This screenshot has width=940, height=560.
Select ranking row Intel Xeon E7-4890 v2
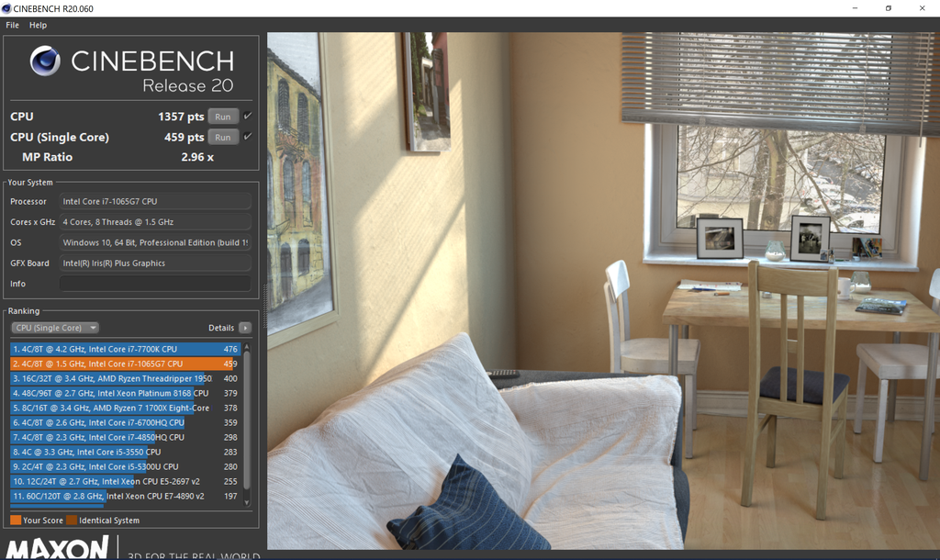pos(125,496)
